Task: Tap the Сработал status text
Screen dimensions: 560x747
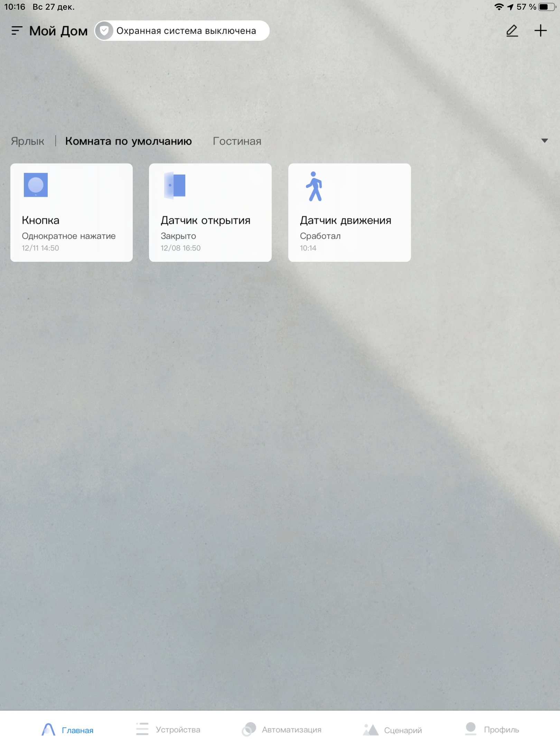Action: click(x=320, y=236)
